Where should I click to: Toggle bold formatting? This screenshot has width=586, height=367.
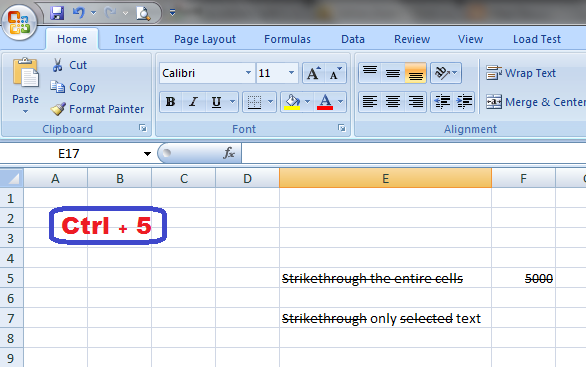coord(171,102)
